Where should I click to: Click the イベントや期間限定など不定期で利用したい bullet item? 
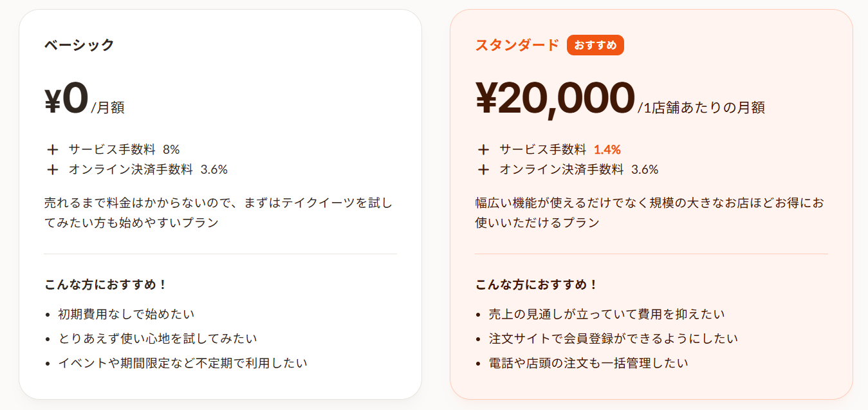pos(183,363)
